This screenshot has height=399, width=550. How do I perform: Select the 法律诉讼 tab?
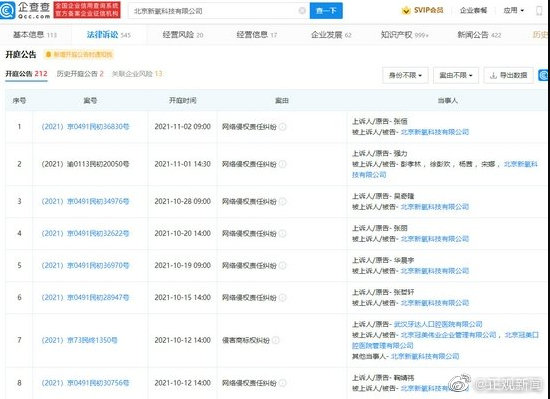pos(108,35)
